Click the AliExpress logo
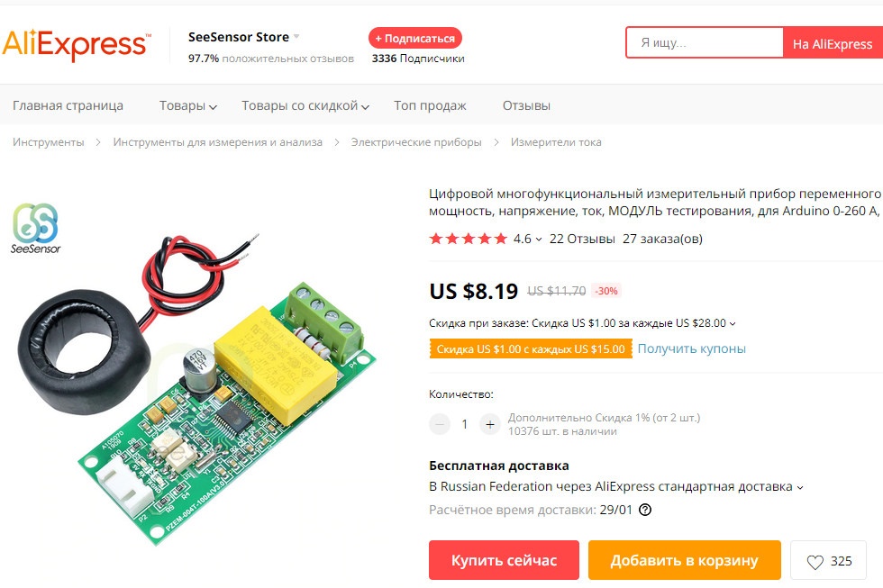The height and width of the screenshot is (588, 883). coord(77,44)
